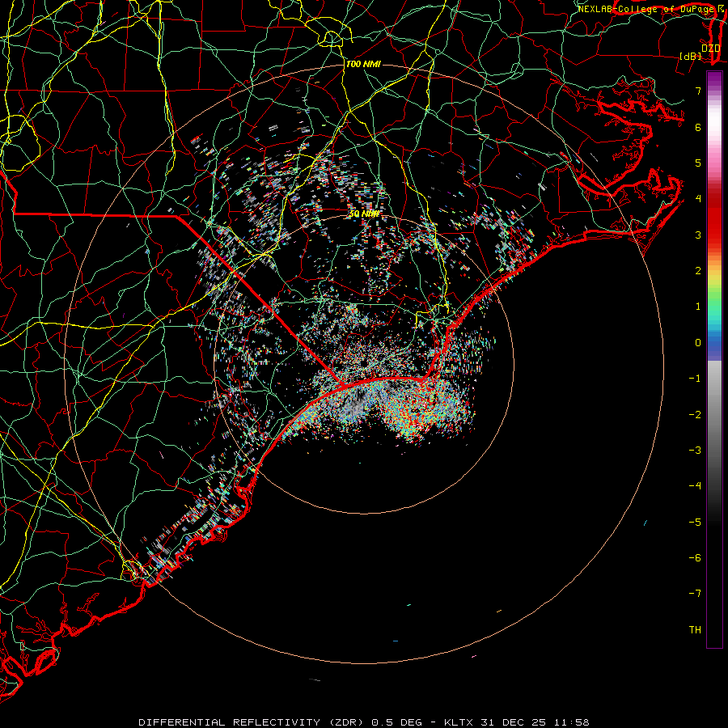Click the [dB] units label

point(690,56)
